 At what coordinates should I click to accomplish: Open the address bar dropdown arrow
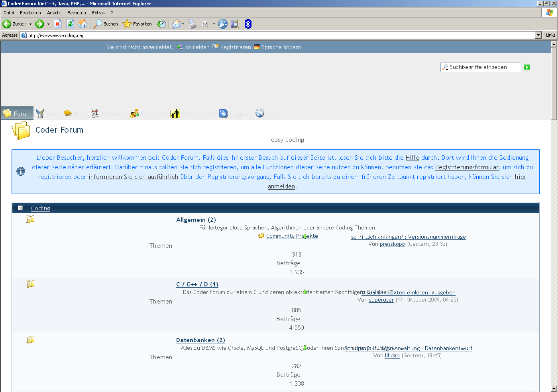tap(538, 35)
